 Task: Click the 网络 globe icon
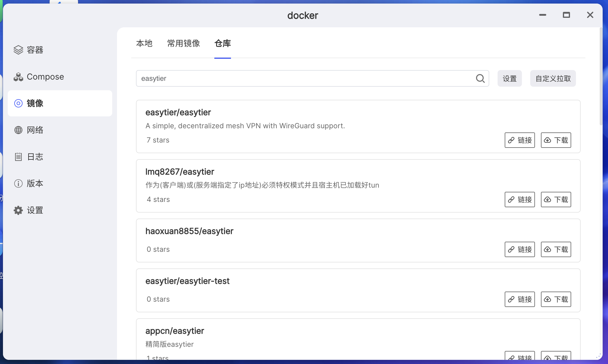pos(18,130)
